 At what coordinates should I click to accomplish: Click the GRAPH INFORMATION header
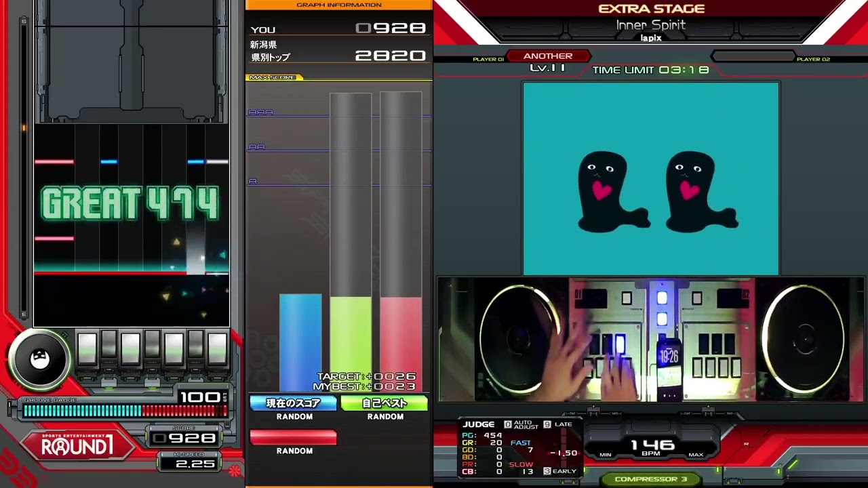(338, 5)
